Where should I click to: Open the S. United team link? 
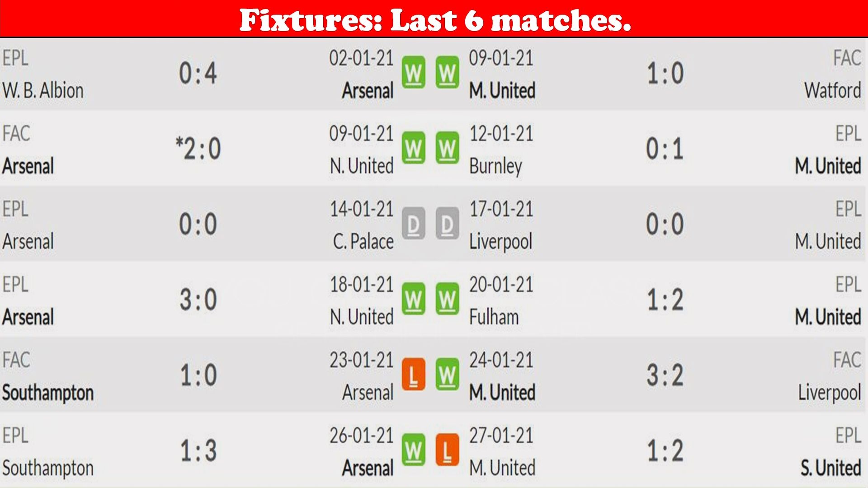[x=830, y=468]
